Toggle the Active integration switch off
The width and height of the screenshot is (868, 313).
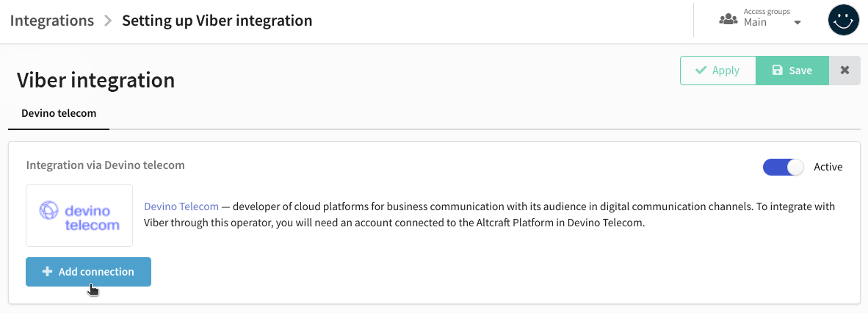point(783,167)
